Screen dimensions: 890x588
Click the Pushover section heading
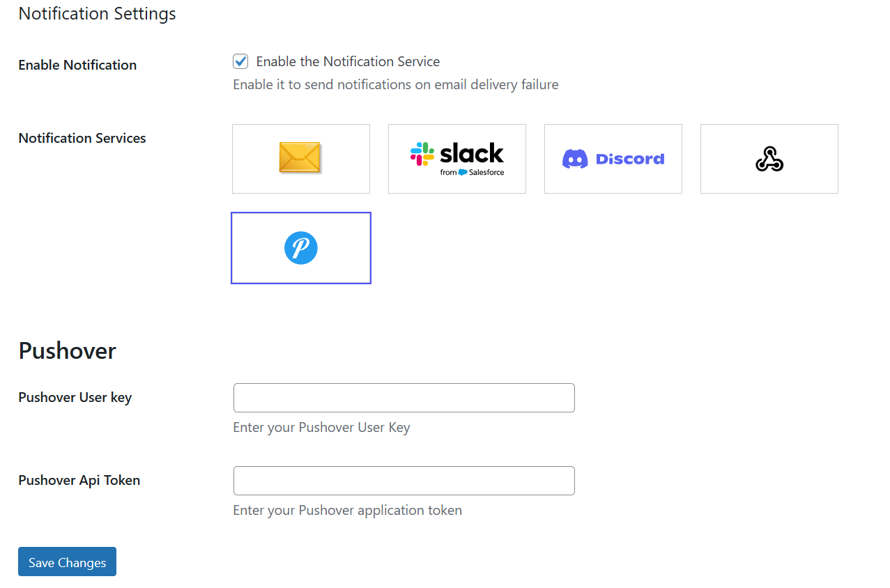(66, 350)
